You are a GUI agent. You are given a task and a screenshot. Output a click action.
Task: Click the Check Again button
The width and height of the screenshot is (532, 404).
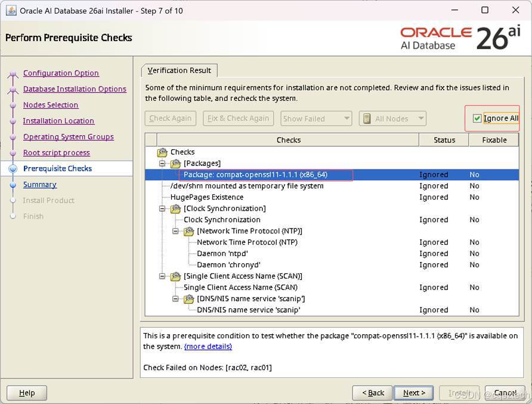coord(171,119)
